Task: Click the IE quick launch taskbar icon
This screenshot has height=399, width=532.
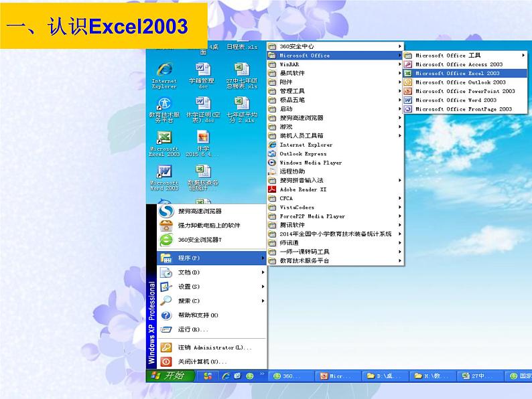Action: coord(226,376)
